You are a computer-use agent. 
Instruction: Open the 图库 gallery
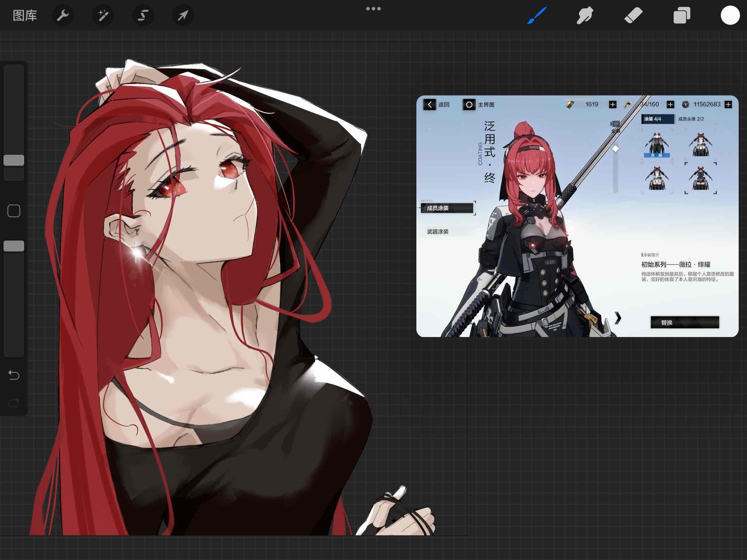pos(25,16)
